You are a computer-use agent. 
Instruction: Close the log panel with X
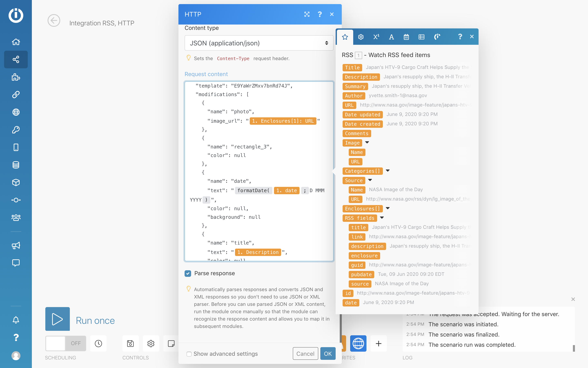(573, 299)
